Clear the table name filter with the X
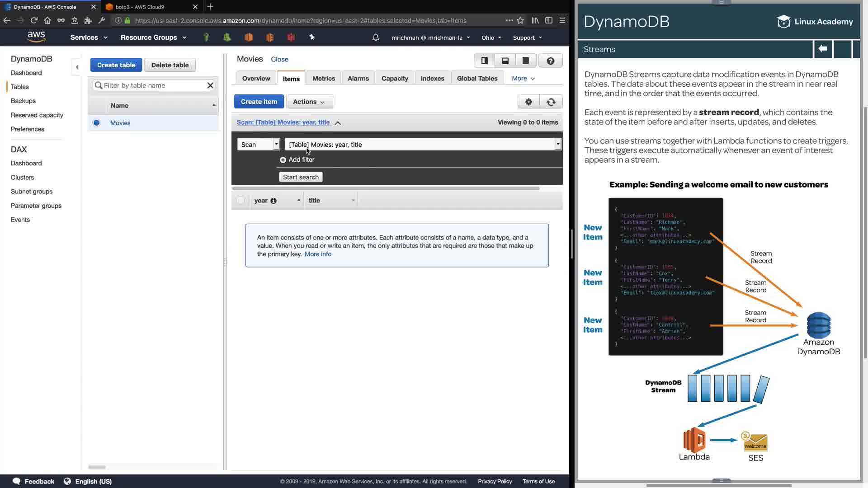 (210, 85)
